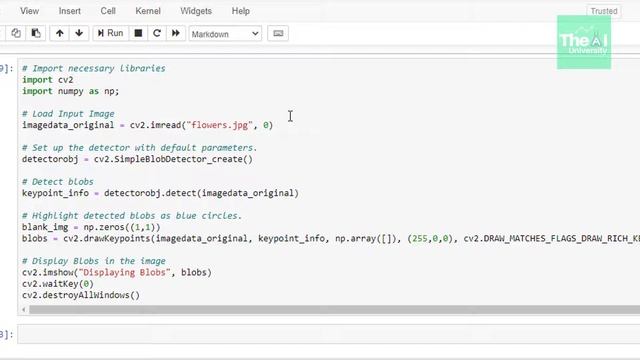Open the Kernel menu
The image size is (640, 360).
click(148, 11)
